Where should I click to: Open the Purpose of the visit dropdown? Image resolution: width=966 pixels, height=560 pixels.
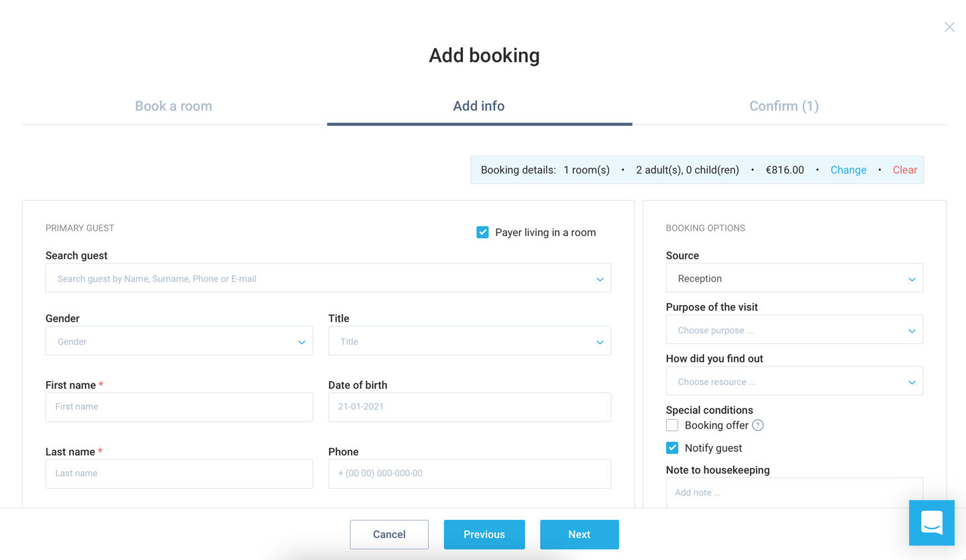794,329
